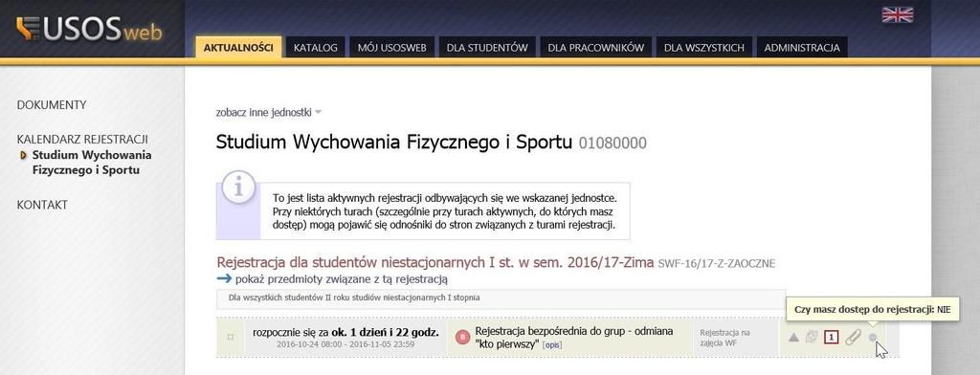The image size is (980, 375).
Task: Open KALENDARZ REJESTRACJI in the sidebar
Action: [82, 139]
